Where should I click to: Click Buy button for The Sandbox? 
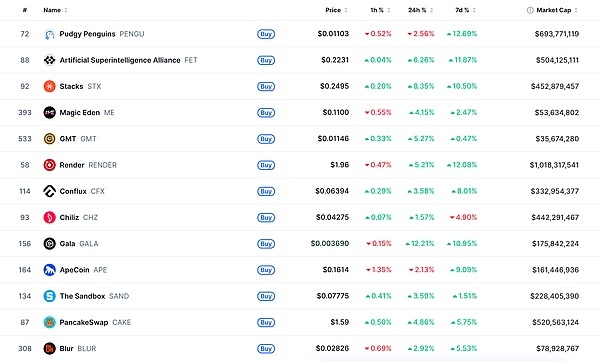[x=266, y=296]
